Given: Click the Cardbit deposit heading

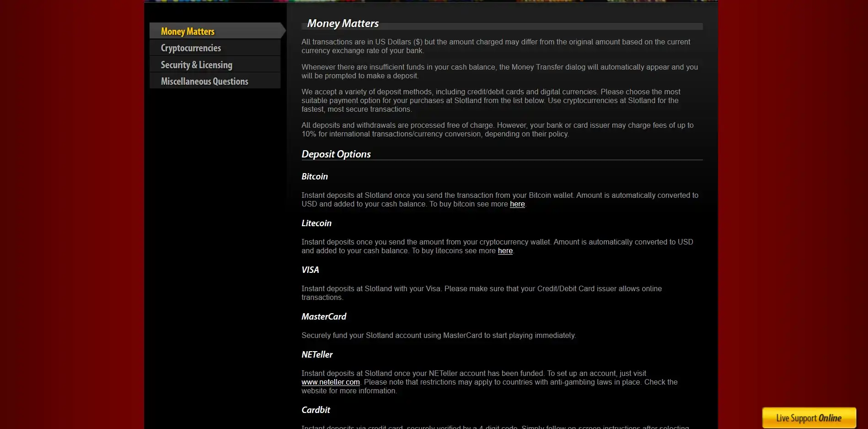Looking at the screenshot, I should coord(316,410).
